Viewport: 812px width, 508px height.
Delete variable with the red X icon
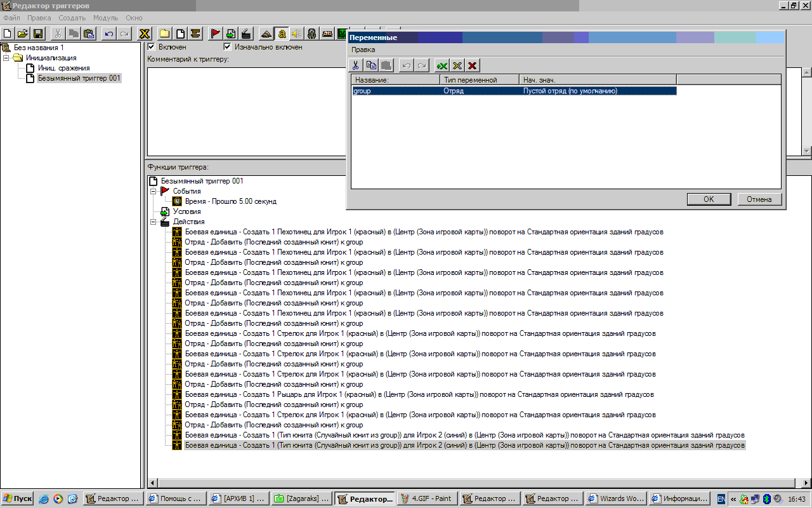472,65
